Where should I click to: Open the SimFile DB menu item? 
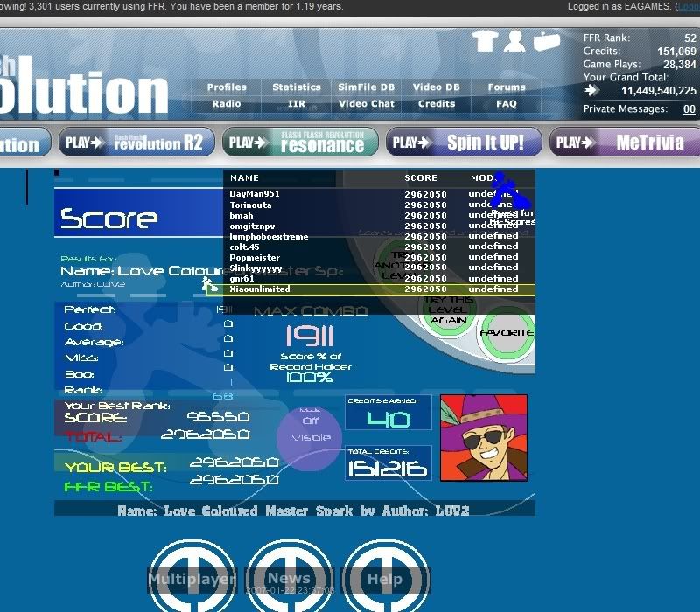366,87
